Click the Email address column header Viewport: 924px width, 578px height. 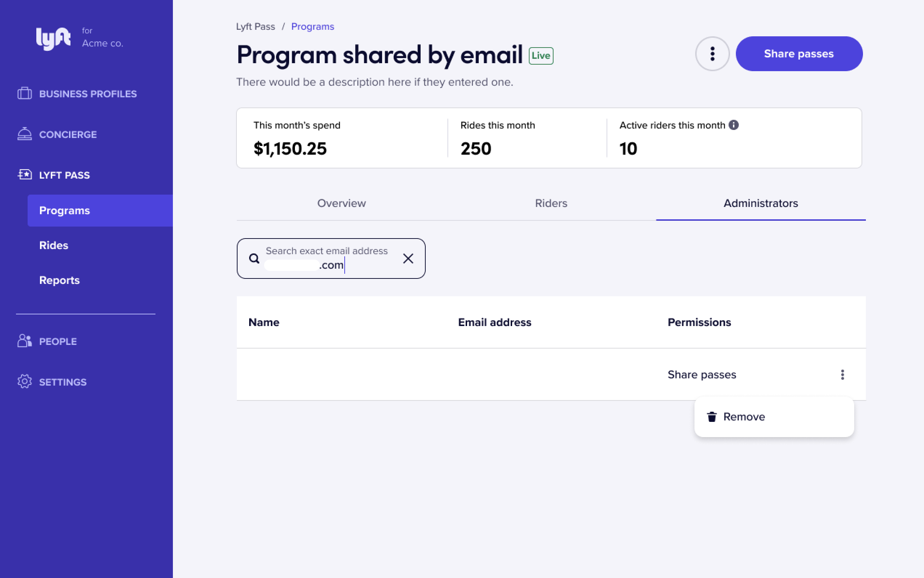[x=495, y=322]
